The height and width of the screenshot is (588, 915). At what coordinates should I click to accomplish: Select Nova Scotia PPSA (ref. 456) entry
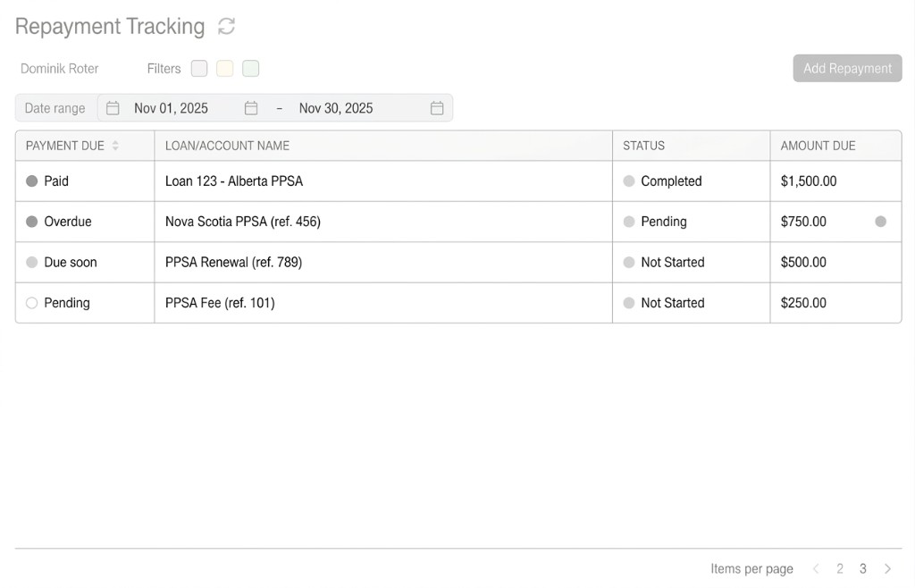point(243,222)
